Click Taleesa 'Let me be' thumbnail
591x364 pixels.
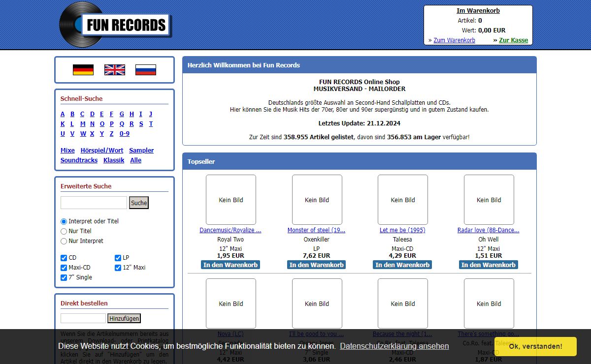coord(403,200)
